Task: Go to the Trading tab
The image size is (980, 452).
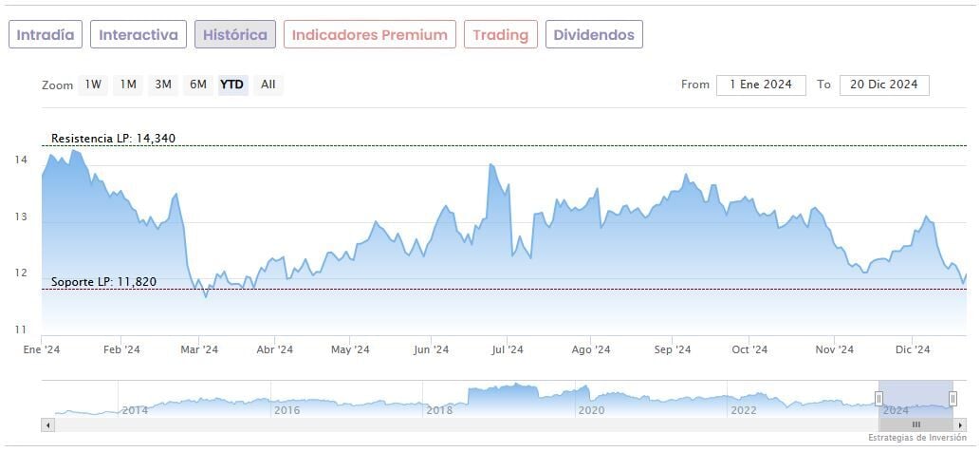Action: tap(500, 35)
